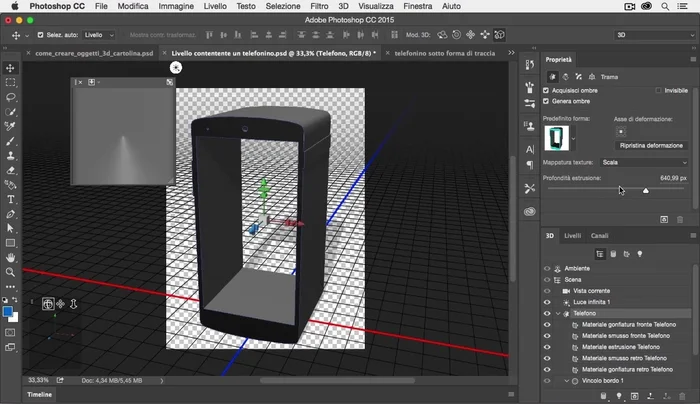Select the Hand tool

(x=10, y=258)
